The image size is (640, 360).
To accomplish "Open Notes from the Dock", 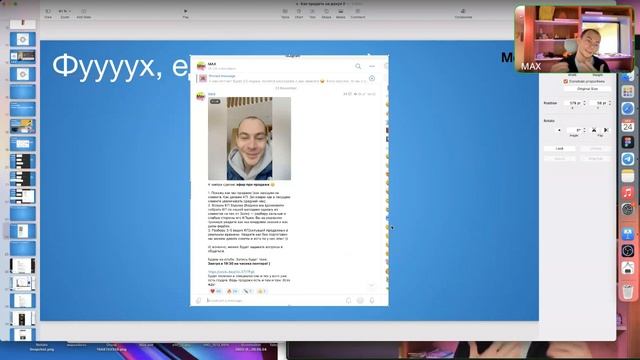I will (x=628, y=176).
